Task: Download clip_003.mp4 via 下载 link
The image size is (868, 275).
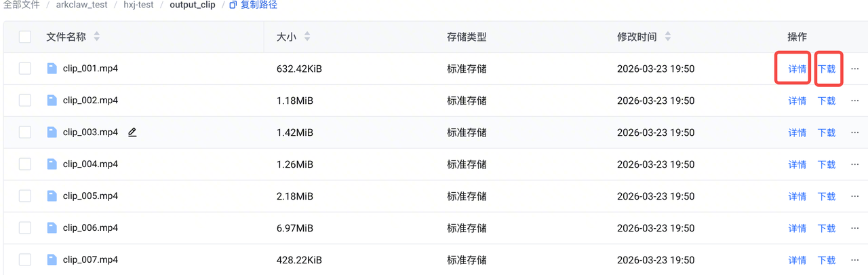Action: pyautogui.click(x=826, y=132)
